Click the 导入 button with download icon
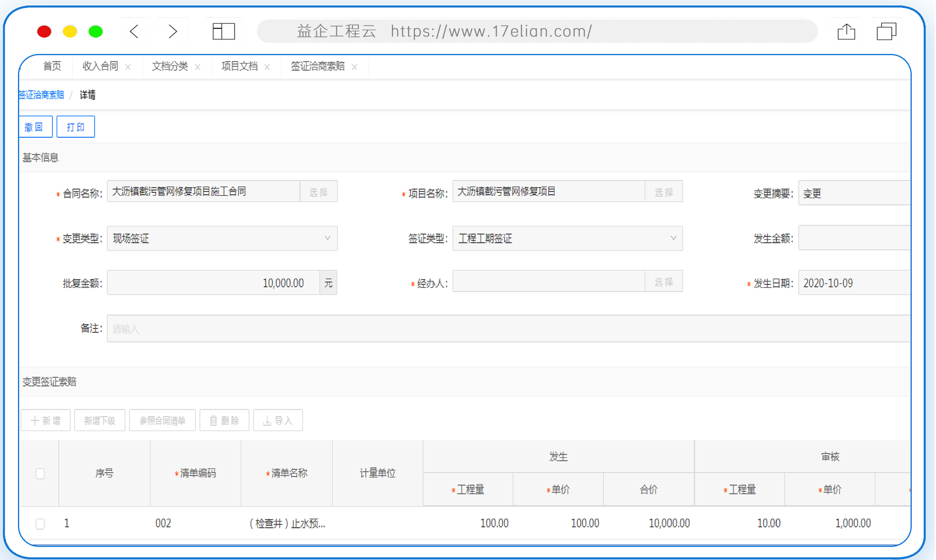The image size is (936, 560). coord(278,420)
